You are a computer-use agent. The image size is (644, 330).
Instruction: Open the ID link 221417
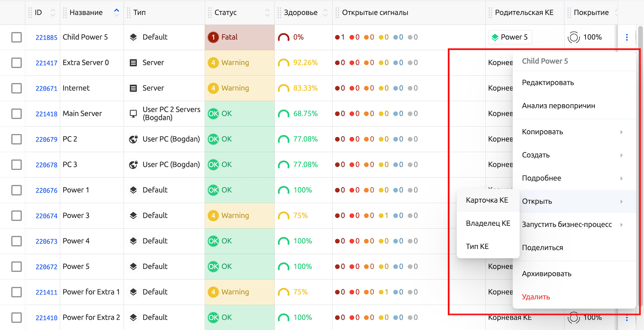pos(46,63)
